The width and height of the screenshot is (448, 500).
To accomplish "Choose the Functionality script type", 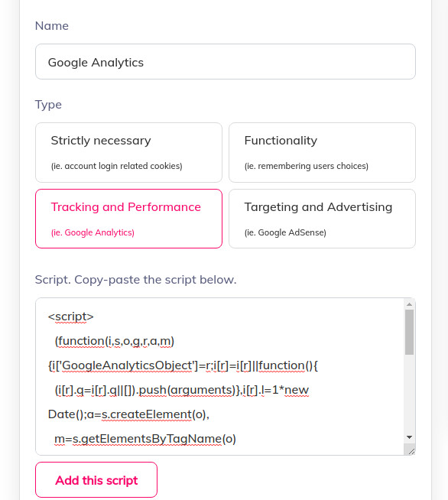I will 322,152.
